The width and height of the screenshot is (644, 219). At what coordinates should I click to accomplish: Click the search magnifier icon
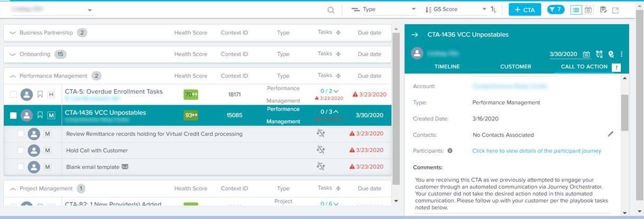[331, 10]
